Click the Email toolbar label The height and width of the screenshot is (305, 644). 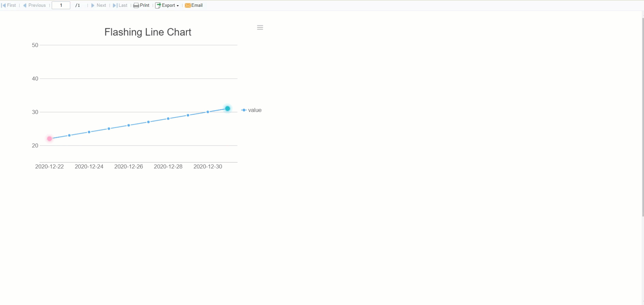point(197,5)
